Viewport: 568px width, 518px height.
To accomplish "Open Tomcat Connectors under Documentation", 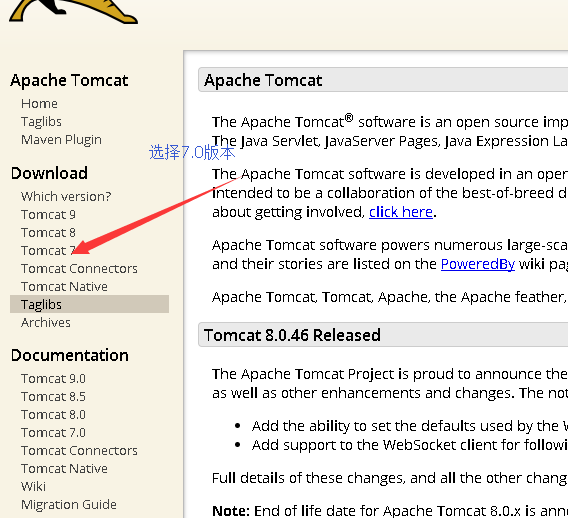I will tap(79, 451).
